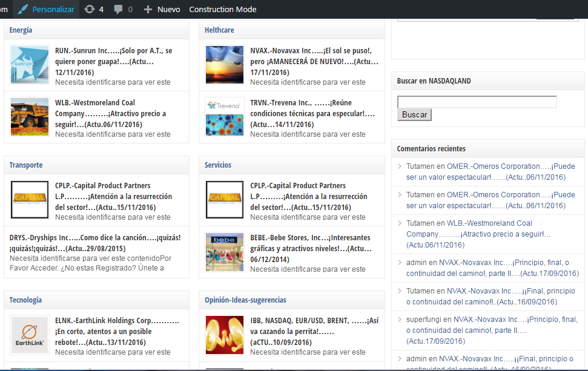Open the comments bubble icon
Viewport: 588px width, 371px height.
pos(118,9)
